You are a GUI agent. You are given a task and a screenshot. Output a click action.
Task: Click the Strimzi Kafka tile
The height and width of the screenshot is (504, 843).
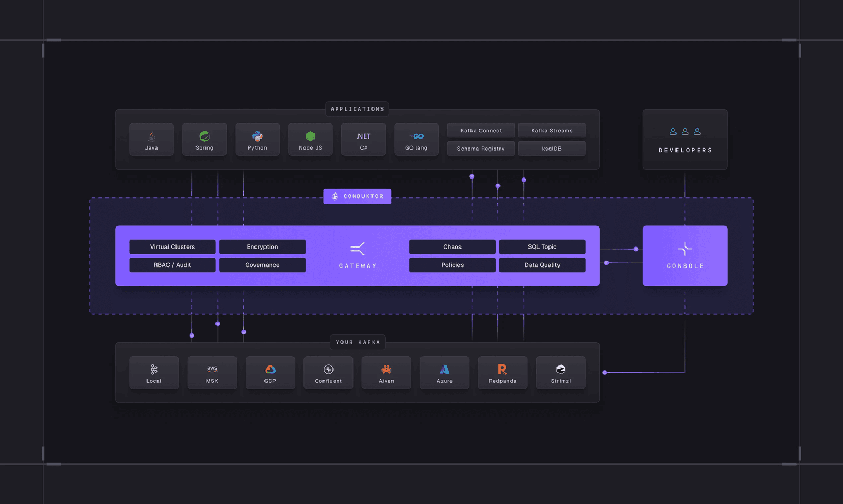pyautogui.click(x=561, y=372)
